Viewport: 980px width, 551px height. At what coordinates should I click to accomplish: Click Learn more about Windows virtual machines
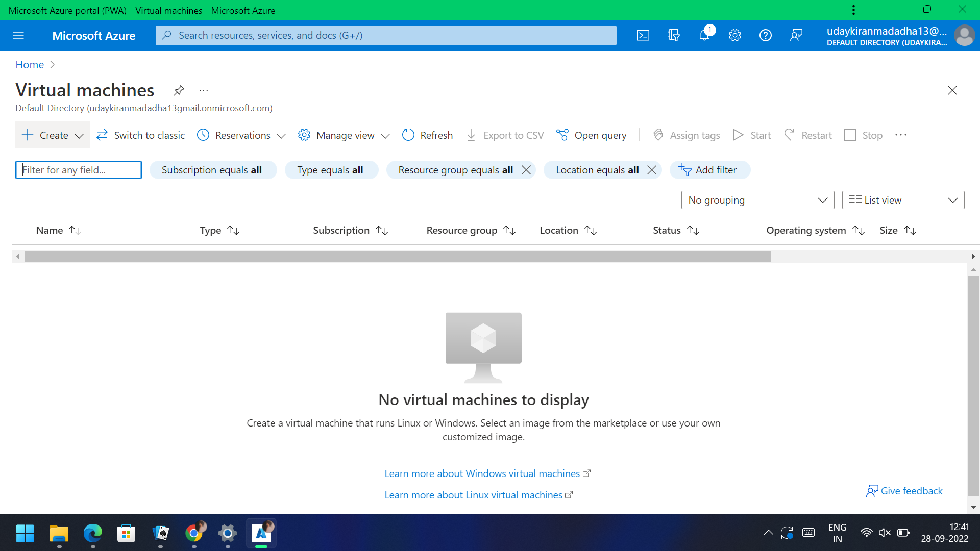pos(482,473)
